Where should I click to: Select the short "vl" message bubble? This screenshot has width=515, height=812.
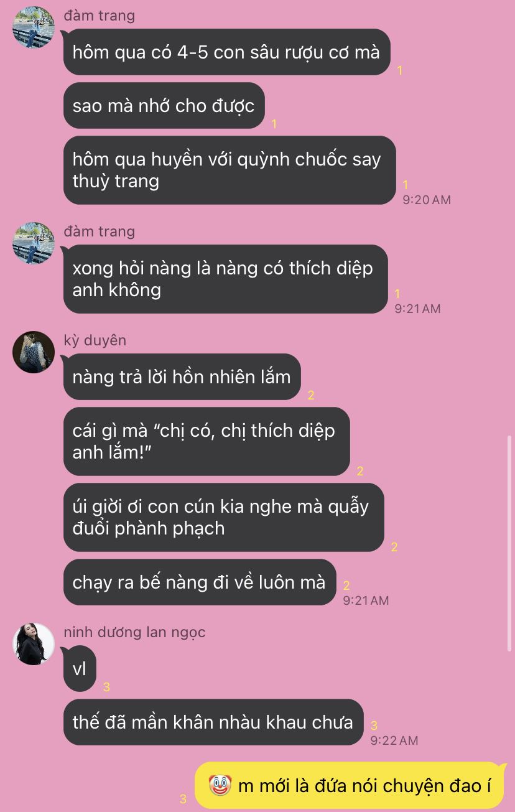(x=80, y=669)
